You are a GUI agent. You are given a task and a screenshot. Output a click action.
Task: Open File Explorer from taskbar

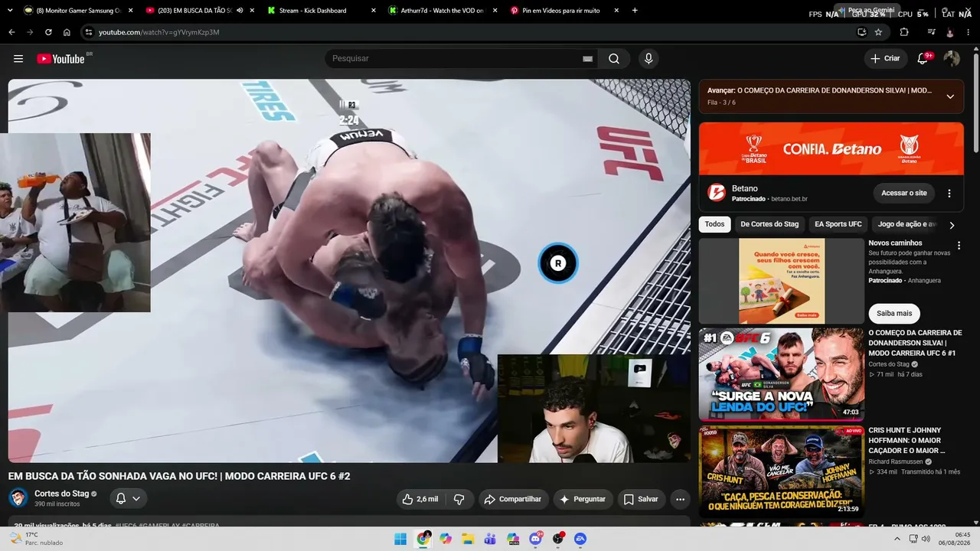click(468, 539)
